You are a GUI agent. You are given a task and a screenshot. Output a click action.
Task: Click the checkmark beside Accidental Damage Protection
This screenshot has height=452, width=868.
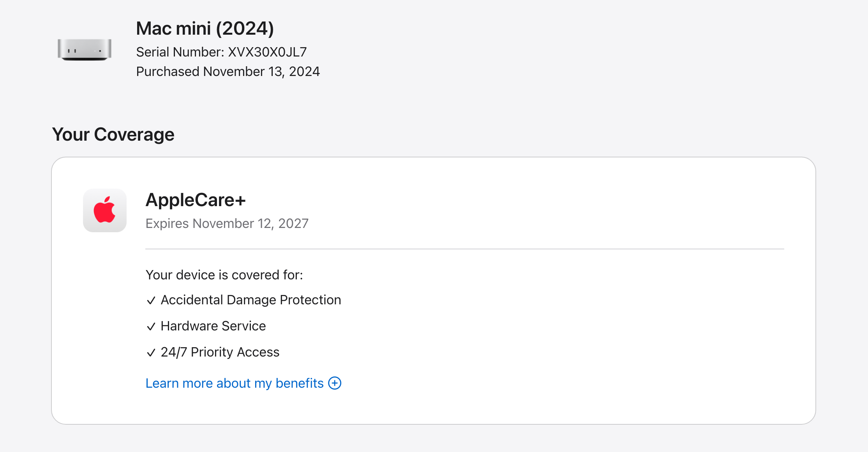point(151,300)
